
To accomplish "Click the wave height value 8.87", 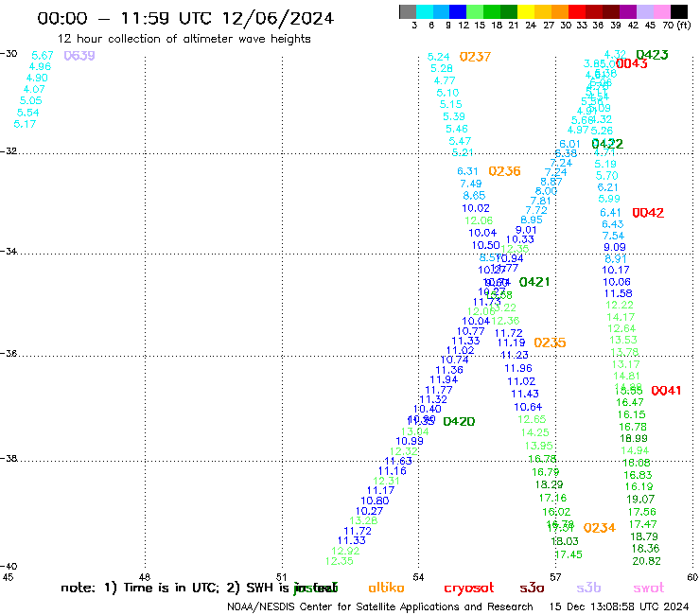I will point(551,182).
